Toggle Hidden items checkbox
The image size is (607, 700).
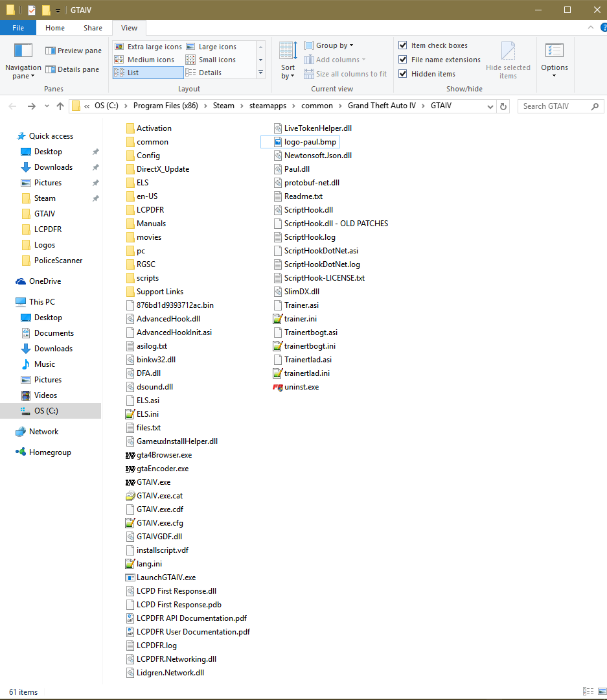402,74
